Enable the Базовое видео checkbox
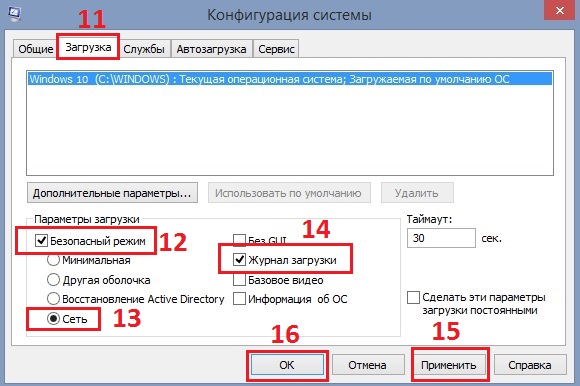The image size is (580, 386). pyautogui.click(x=239, y=280)
